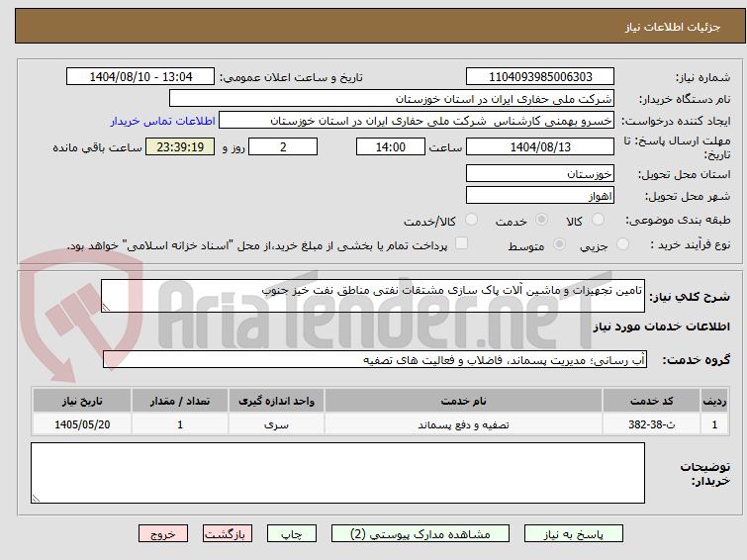Click the خروج exit button
This screenshot has width=747, height=560.
[163, 534]
